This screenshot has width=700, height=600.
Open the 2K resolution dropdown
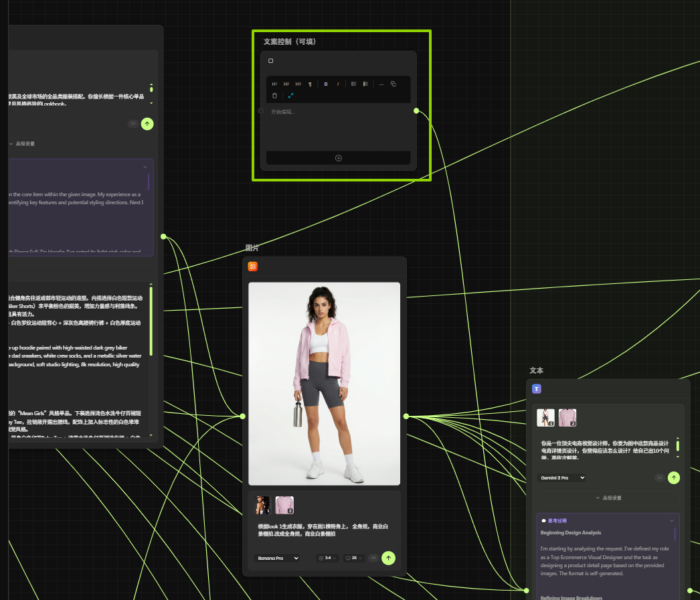pyautogui.click(x=353, y=558)
